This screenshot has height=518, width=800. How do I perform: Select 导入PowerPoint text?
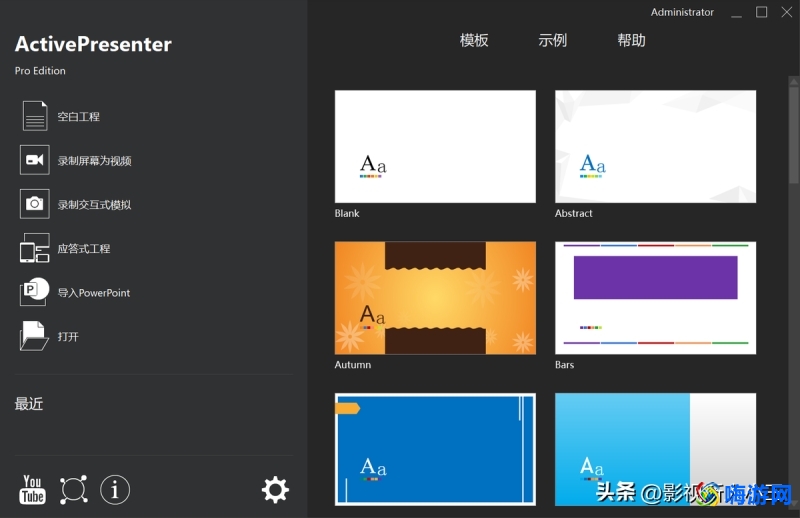[94, 293]
